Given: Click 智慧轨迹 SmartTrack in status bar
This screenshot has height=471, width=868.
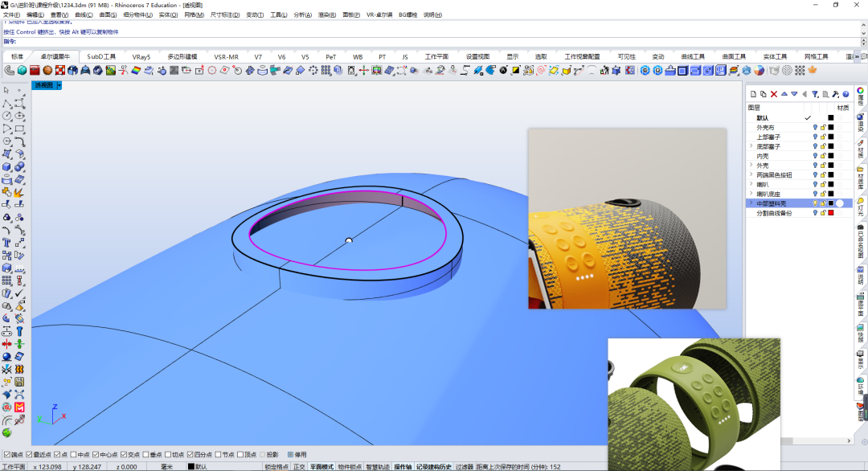Looking at the screenshot, I should [377, 467].
